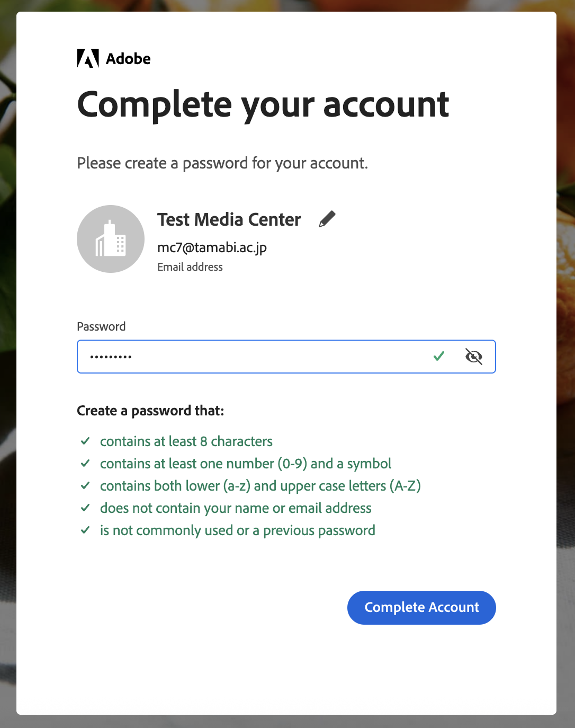Click the Adobe logo icon

click(x=88, y=58)
